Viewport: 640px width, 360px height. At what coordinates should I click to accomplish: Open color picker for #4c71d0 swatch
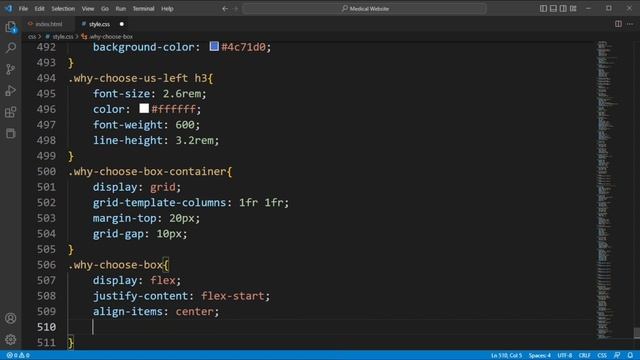tap(214, 46)
